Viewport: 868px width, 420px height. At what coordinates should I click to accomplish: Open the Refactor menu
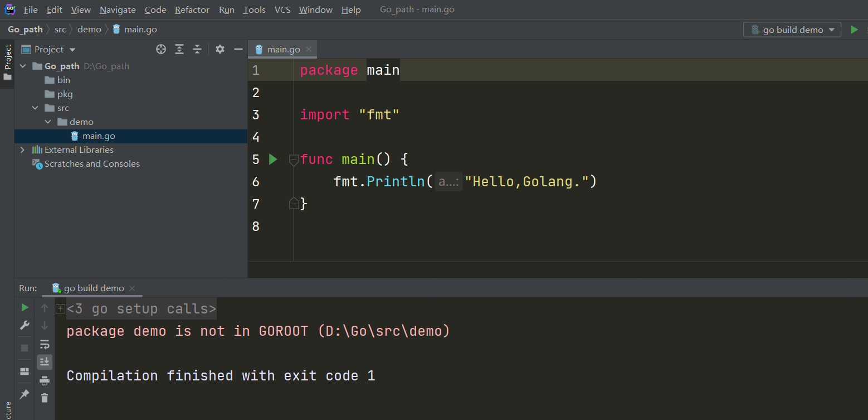click(x=192, y=10)
